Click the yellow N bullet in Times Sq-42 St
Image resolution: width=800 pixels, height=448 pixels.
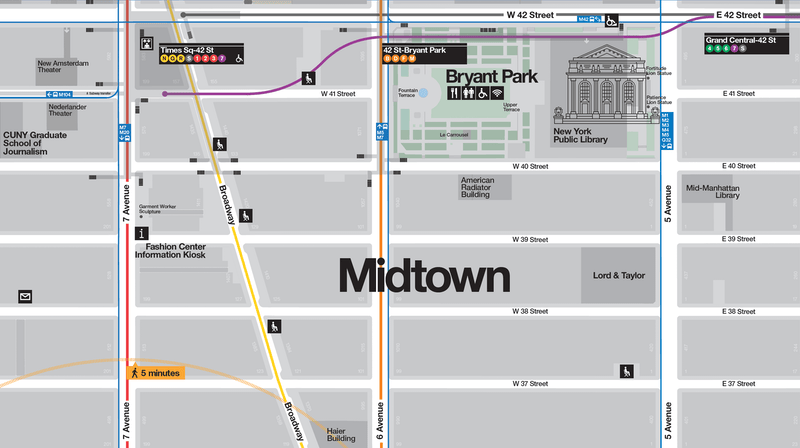(164, 59)
